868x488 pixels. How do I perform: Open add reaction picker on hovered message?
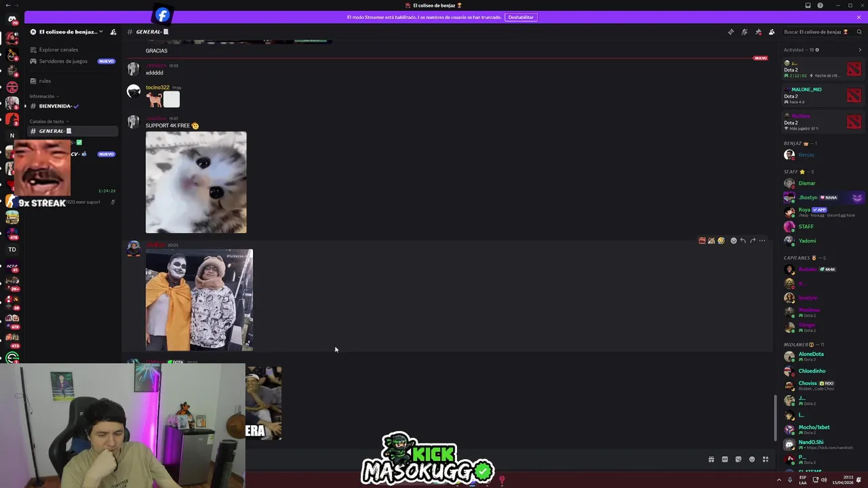[x=733, y=241]
